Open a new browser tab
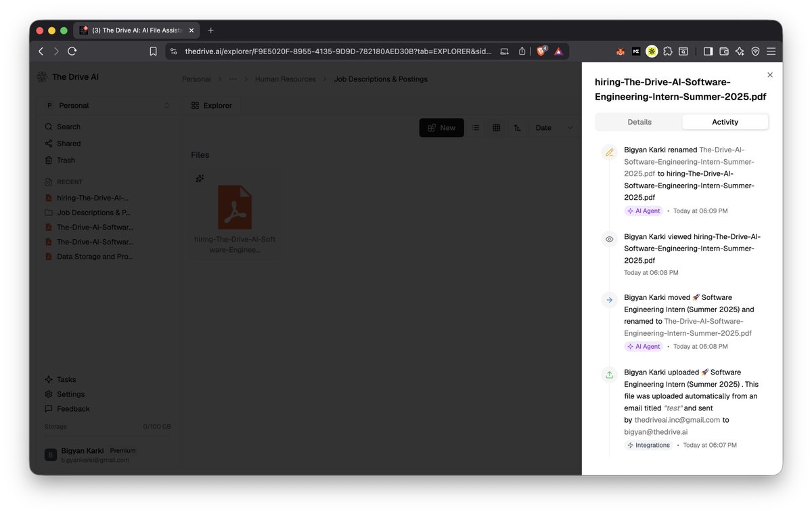The width and height of the screenshot is (812, 514). [210, 30]
